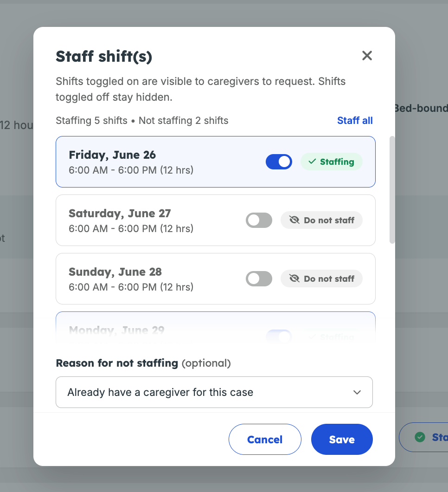
Task: Enable the Saturday, June 27 shift toggle
Action: [259, 220]
